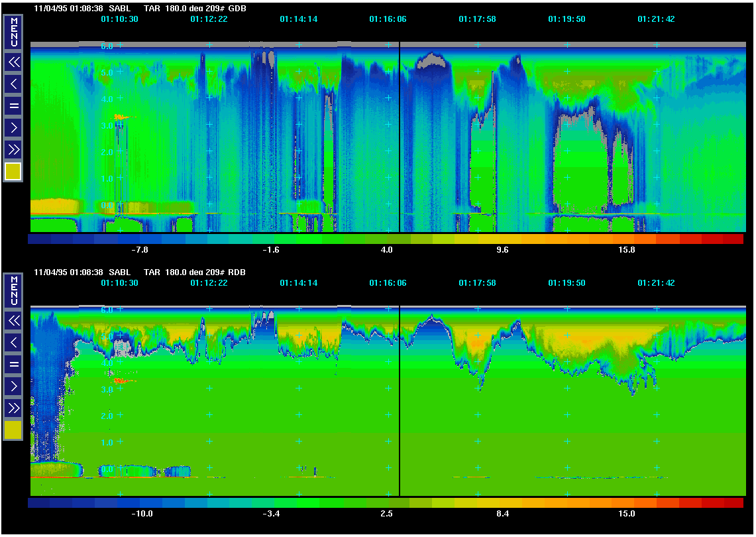Step forward with the top panel's right arrow

click(13, 127)
